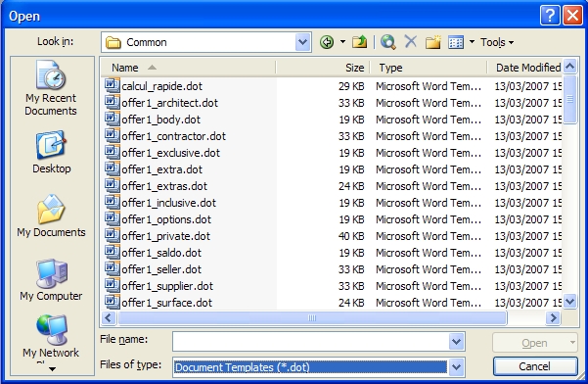
Task: Go back to the previous folder
Action: [327, 42]
